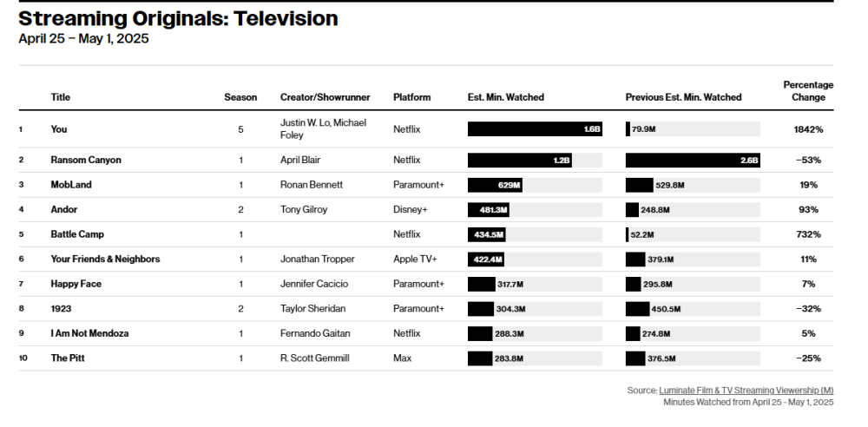This screenshot has width=868, height=427.
Task: Click the 2.6B previous bar for Ransom Canyon
Action: [693, 160]
